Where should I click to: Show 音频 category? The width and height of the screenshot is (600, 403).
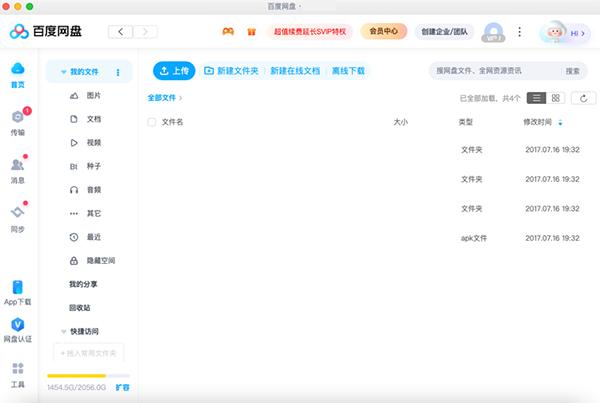[x=86, y=190]
